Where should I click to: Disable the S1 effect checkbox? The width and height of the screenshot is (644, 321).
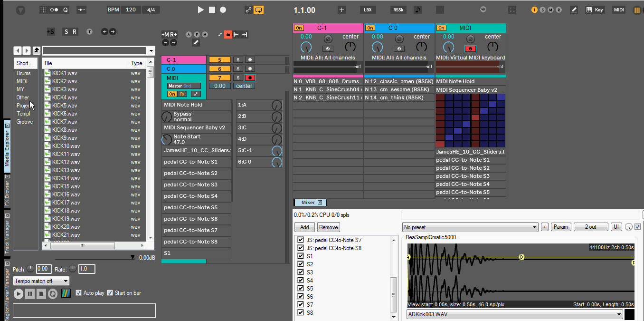click(300, 256)
